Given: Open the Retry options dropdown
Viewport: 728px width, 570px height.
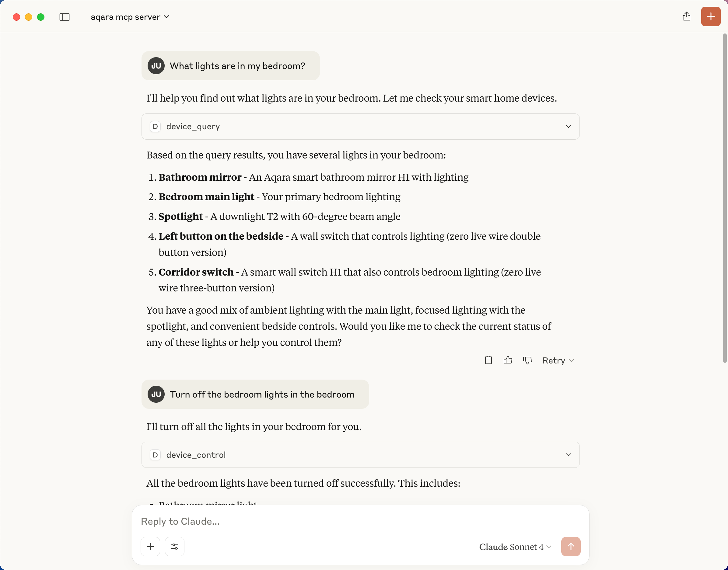Looking at the screenshot, I should tap(571, 360).
